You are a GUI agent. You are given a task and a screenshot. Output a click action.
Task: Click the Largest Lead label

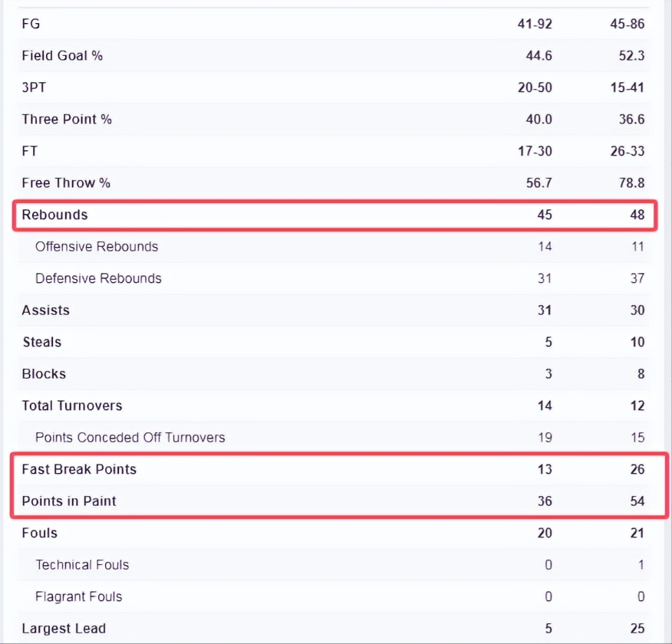point(64,629)
